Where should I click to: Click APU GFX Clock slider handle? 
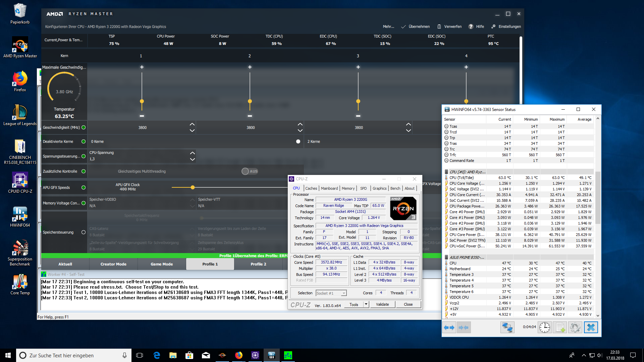click(193, 187)
